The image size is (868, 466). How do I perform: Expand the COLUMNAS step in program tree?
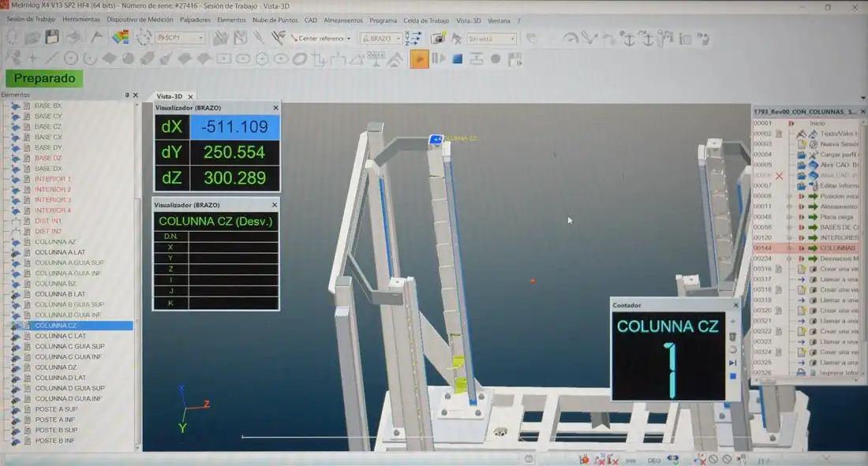(790, 248)
